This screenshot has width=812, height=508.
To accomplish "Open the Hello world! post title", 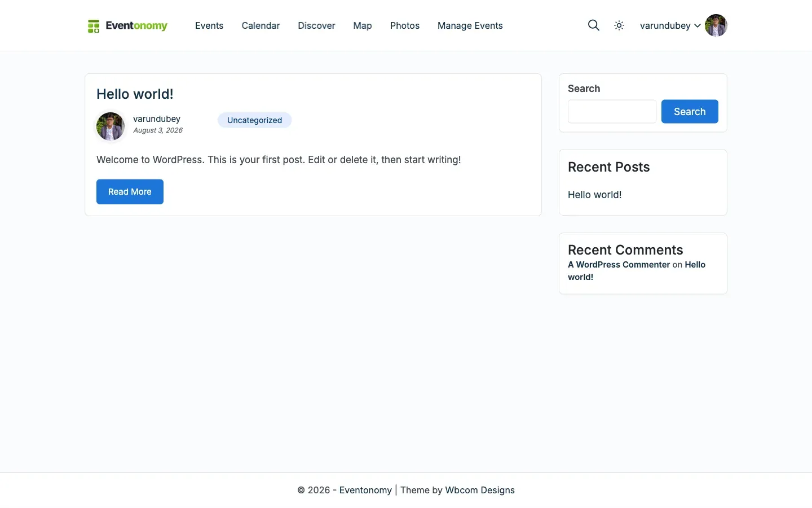I will tap(135, 94).
